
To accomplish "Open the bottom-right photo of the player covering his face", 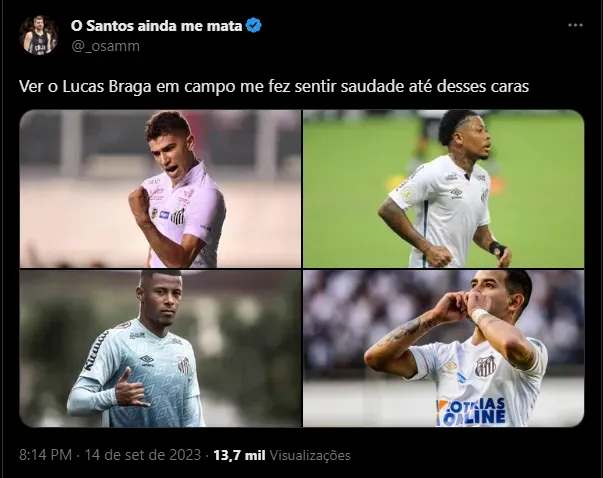I will click(x=443, y=348).
